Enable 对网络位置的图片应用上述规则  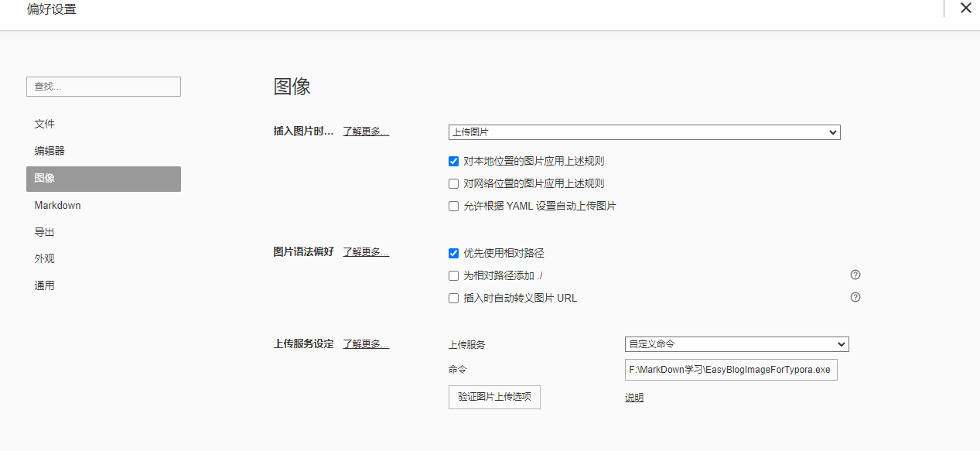point(454,184)
